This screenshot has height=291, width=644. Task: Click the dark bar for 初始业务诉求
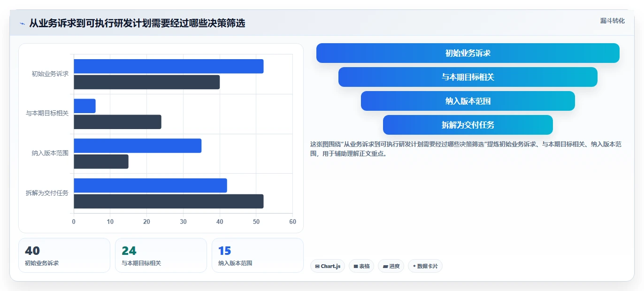click(x=147, y=82)
